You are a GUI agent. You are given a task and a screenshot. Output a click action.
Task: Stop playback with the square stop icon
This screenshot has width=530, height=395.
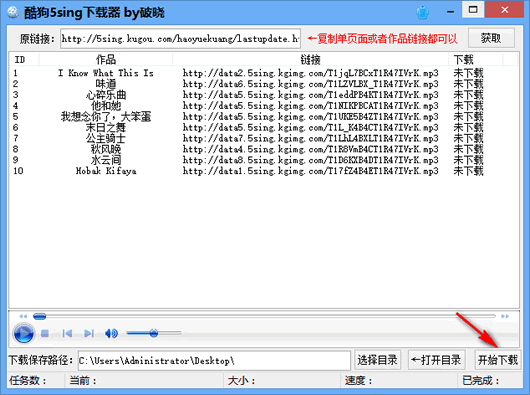[x=45, y=334]
